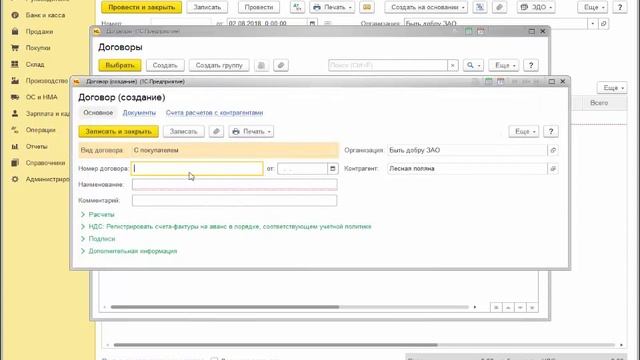
Task: Click Создать in Договоры window
Action: tap(165, 65)
